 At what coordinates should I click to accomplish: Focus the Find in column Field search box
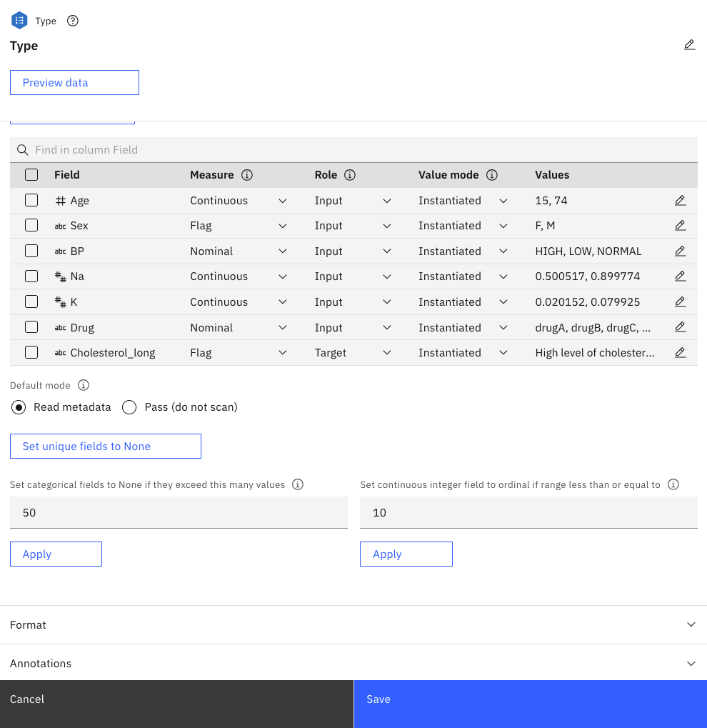pyautogui.click(x=353, y=150)
